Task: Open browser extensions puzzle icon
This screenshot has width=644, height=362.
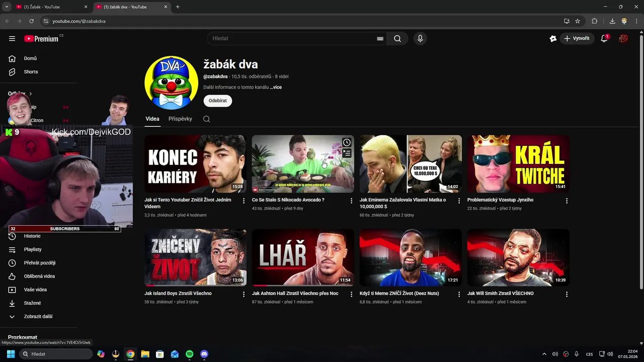Action: coord(595,21)
